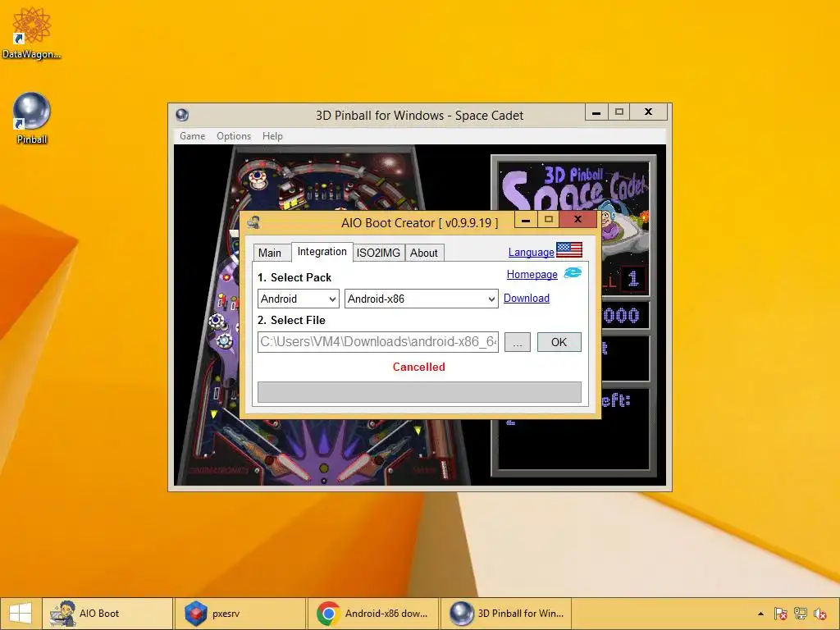Image resolution: width=840 pixels, height=630 pixels.
Task: Expand the Android pack category dropdown
Action: click(299, 299)
